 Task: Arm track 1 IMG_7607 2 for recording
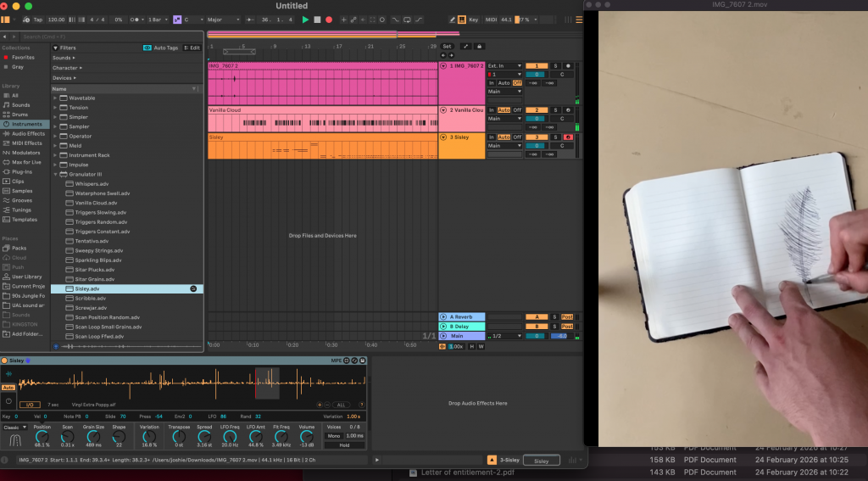568,66
